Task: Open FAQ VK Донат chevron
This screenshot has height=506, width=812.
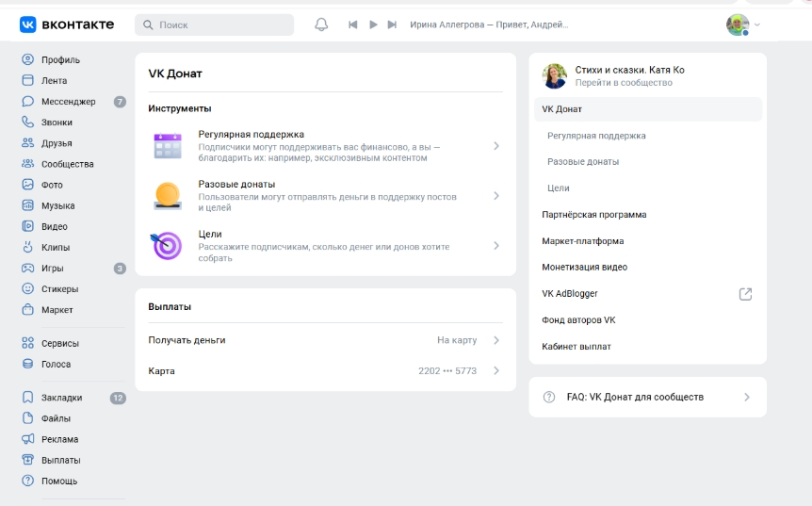Action: click(747, 398)
